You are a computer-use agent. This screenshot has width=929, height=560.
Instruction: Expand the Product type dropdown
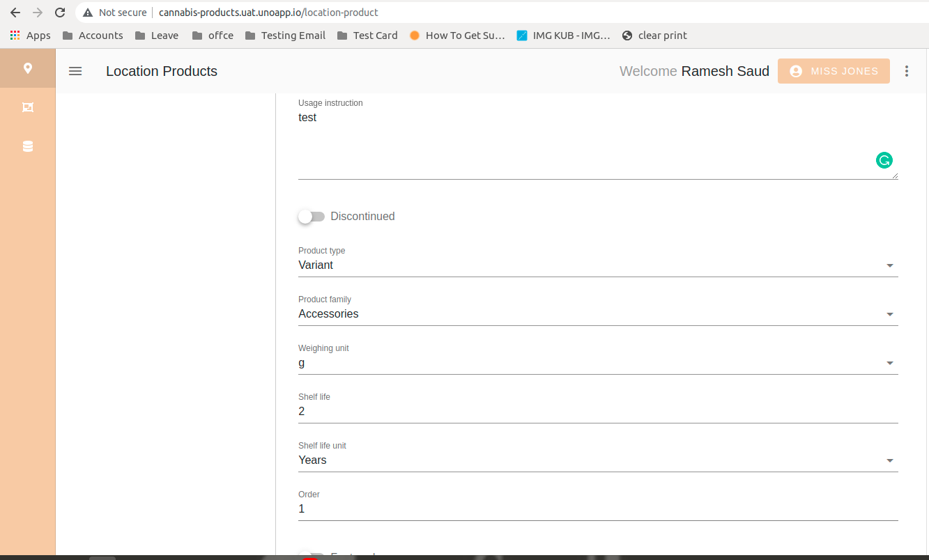(x=597, y=265)
